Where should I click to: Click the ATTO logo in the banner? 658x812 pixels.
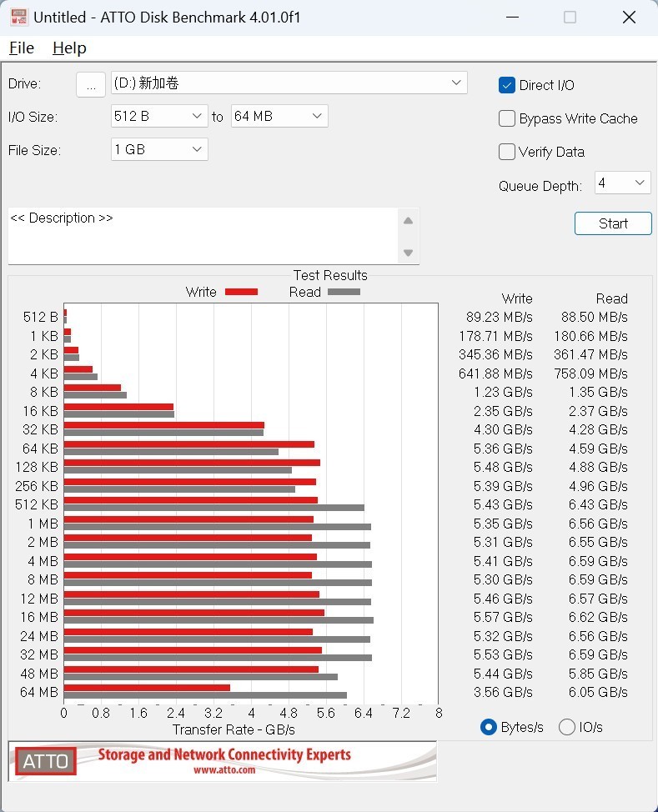[45, 761]
